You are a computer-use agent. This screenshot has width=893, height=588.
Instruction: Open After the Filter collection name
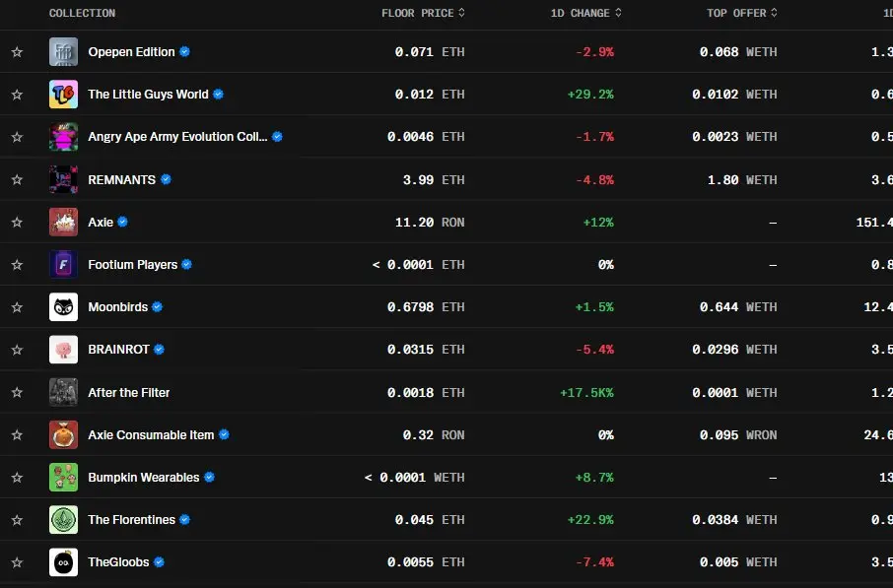coord(129,393)
